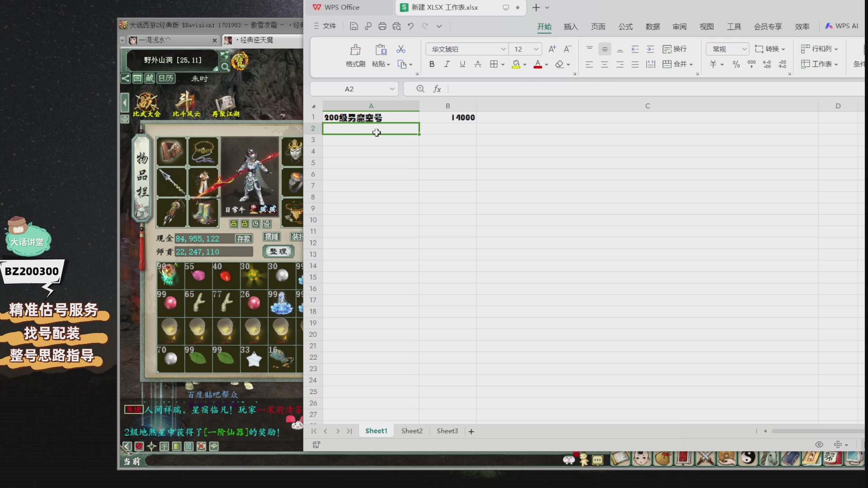Click the select-all corner triangle

pos(313,106)
